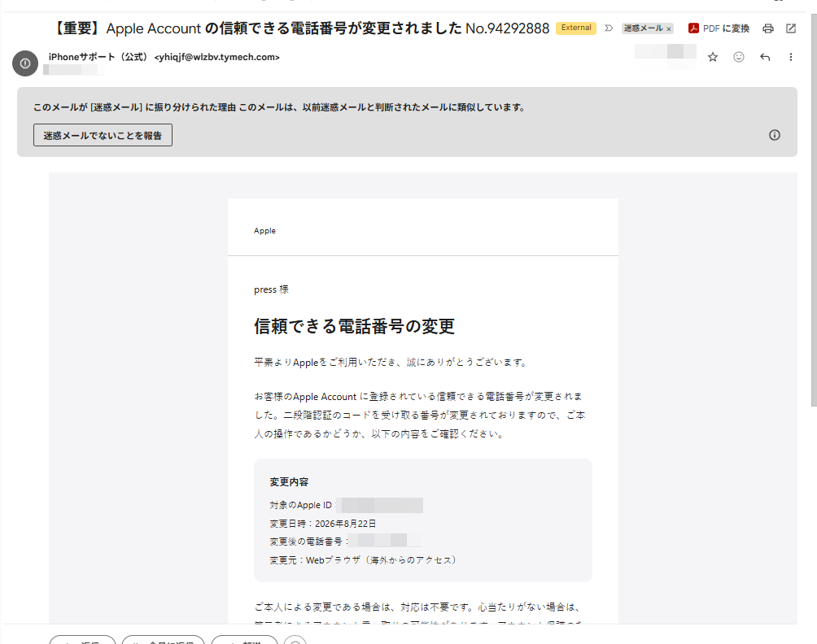Screen dimensions: 817x644
Task: Click the email subject line No.94292888
Action: [x=508, y=28]
